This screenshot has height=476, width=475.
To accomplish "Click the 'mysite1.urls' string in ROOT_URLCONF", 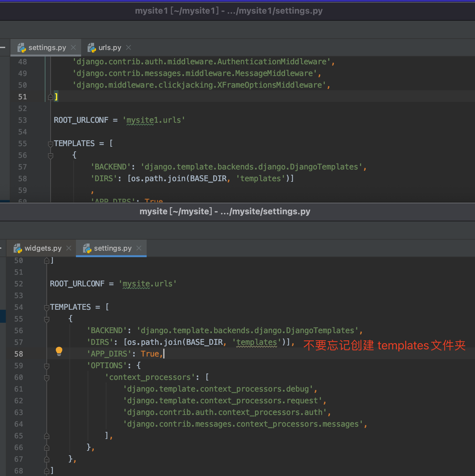I will pyautogui.click(x=153, y=120).
